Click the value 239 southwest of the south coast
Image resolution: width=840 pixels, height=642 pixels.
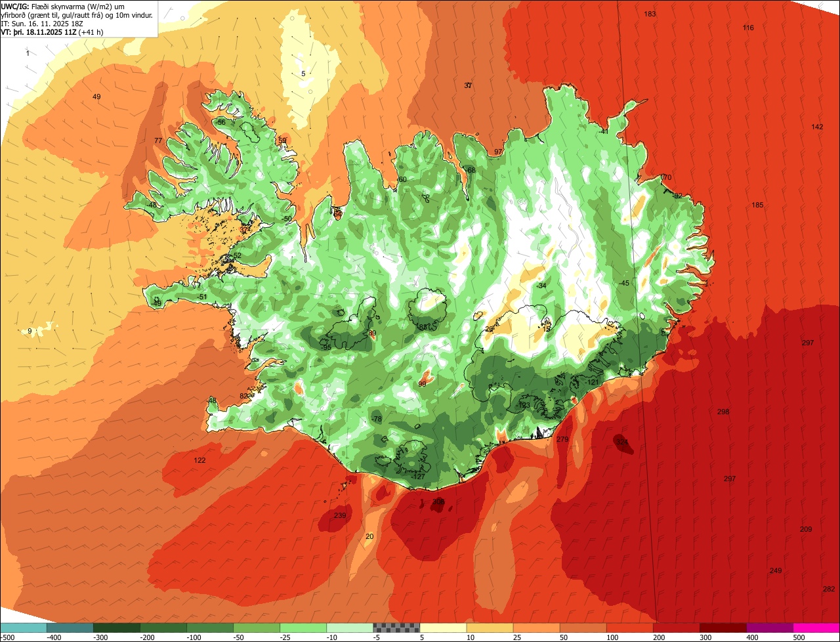coord(339,515)
